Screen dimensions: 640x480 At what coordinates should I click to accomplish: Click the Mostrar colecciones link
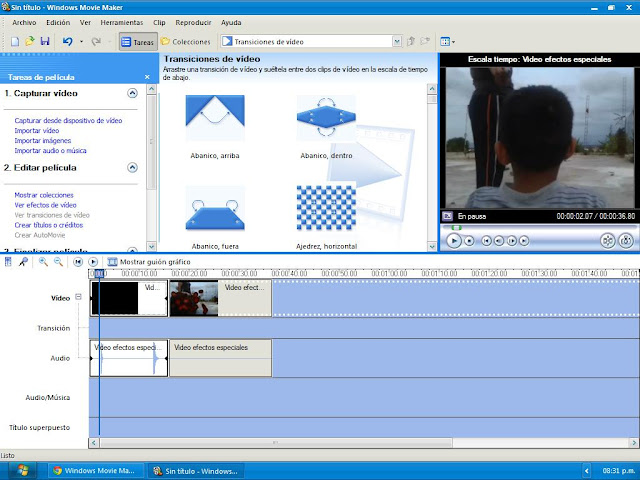pyautogui.click(x=44, y=195)
